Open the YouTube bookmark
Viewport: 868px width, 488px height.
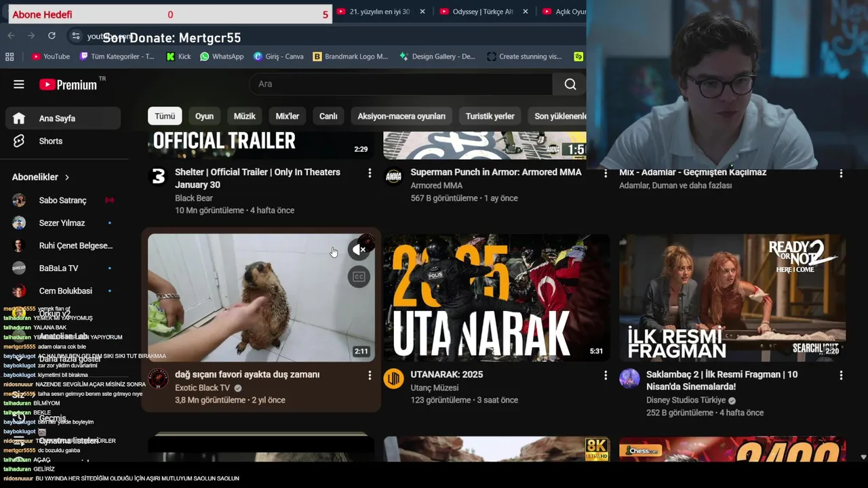click(51, 56)
